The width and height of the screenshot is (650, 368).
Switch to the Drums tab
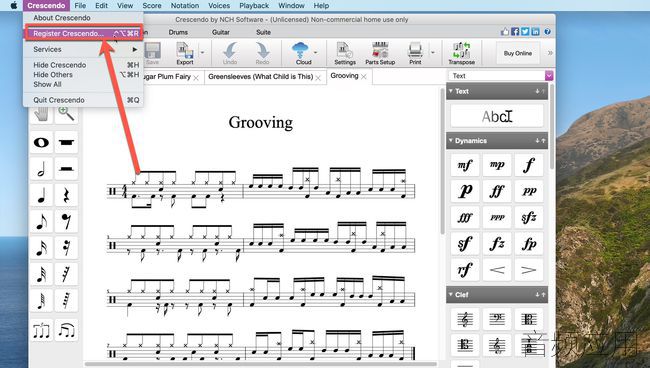pos(178,32)
